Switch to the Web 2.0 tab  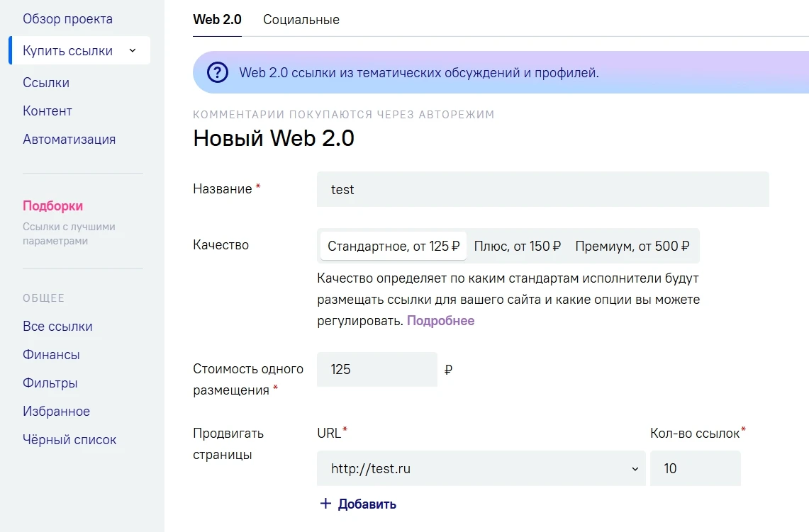tap(217, 20)
